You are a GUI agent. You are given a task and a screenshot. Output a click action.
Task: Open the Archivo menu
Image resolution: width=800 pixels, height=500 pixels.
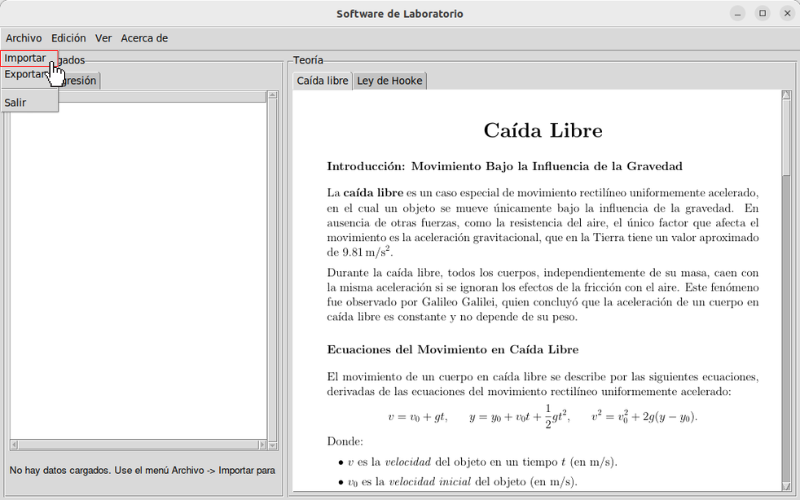click(x=23, y=38)
